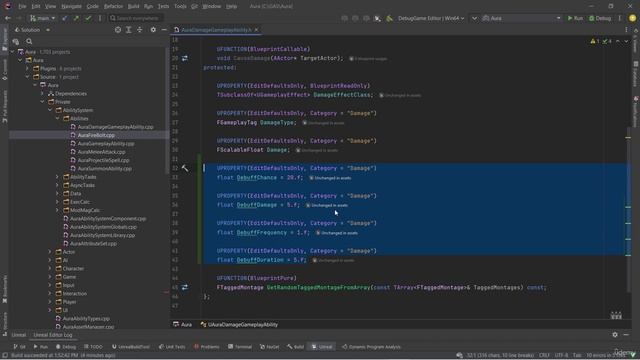The height and width of the screenshot is (360, 640).
Task: Open the Aura run configuration dropdown
Action: click(x=522, y=18)
